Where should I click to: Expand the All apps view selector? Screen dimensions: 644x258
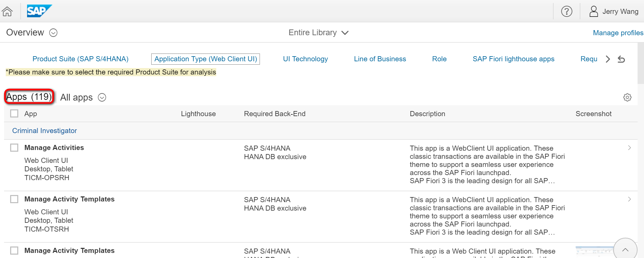click(102, 98)
